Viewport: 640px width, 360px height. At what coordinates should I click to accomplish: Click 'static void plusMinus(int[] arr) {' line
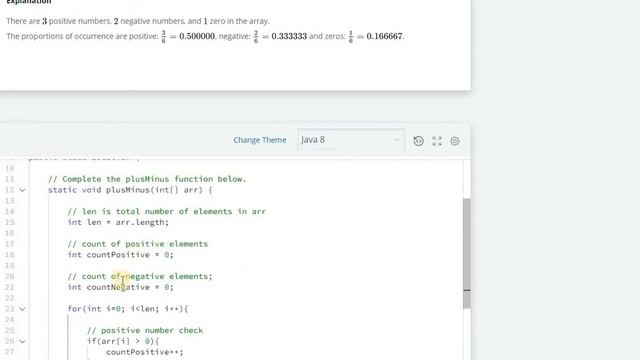pos(130,190)
